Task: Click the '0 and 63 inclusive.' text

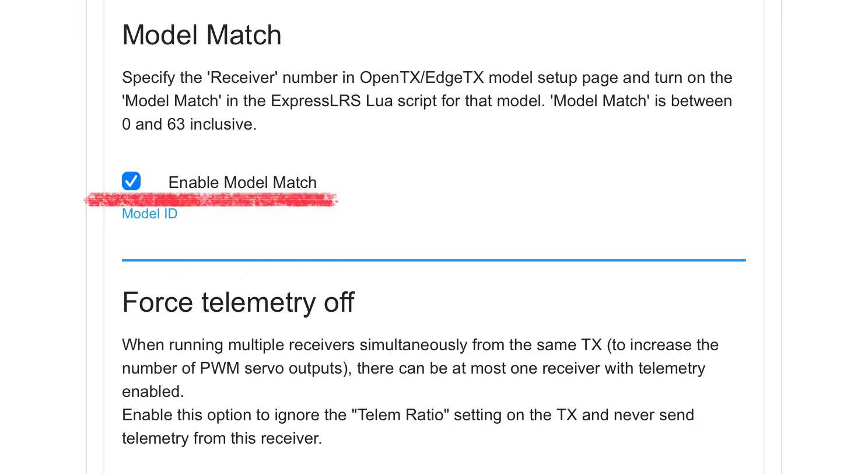Action: [189, 124]
